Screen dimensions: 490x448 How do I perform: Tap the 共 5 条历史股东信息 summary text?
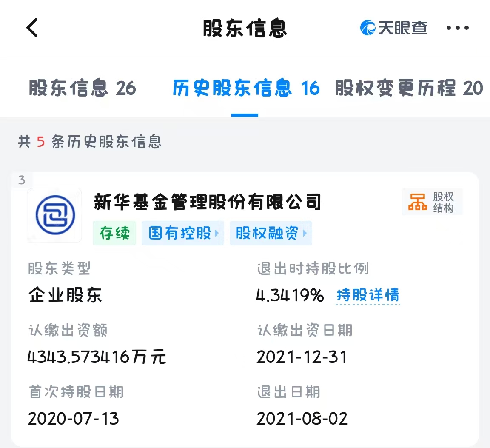point(90,141)
